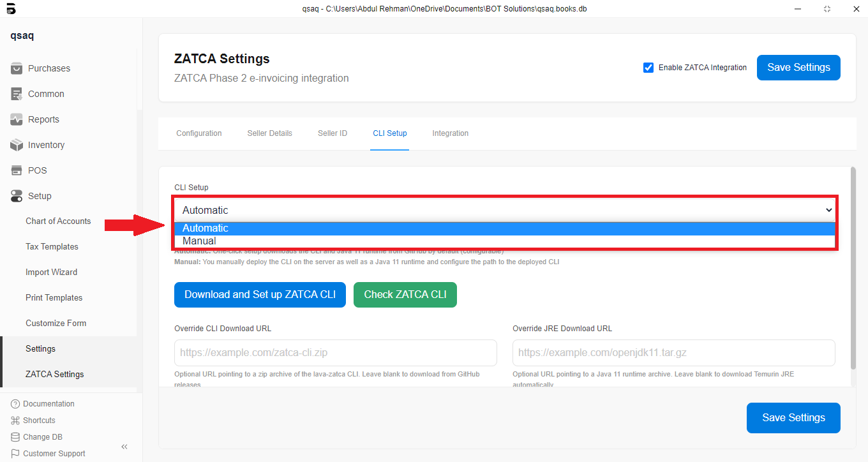The height and width of the screenshot is (462, 868).
Task: Uncheck Enable ZATCA Integration checkbox
Action: [x=648, y=68]
